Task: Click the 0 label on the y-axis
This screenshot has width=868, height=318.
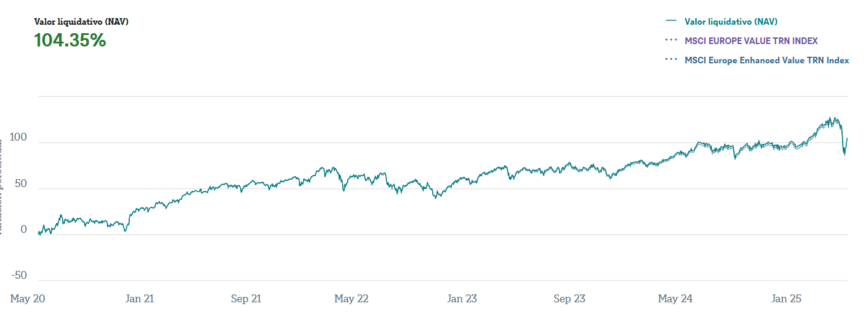Action: 24,230
